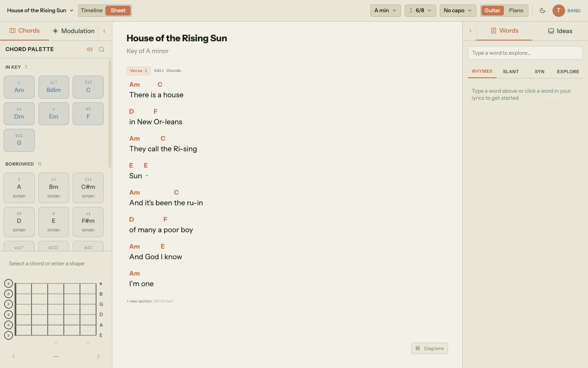The image size is (588, 368).
Task: Add a new section to the sheet
Action: (149, 301)
